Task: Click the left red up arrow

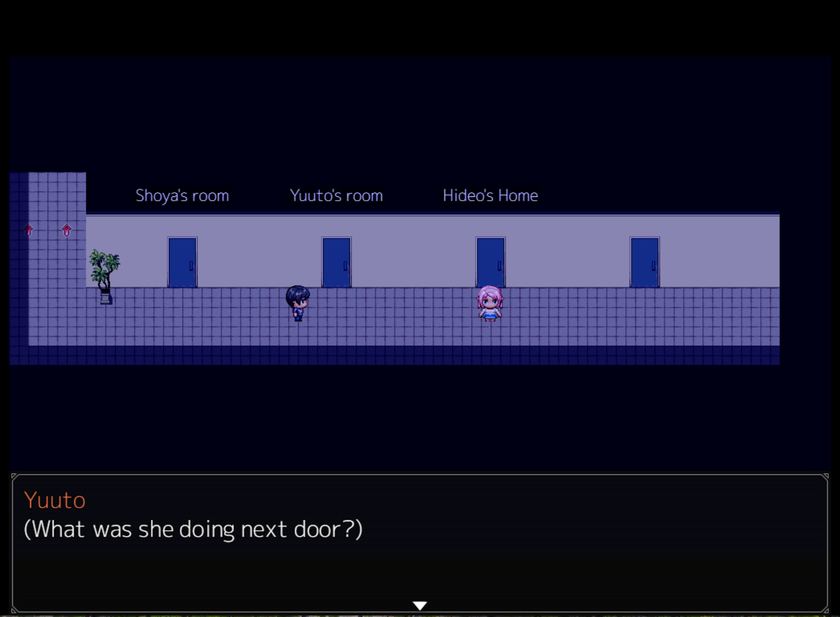Action: point(29,230)
